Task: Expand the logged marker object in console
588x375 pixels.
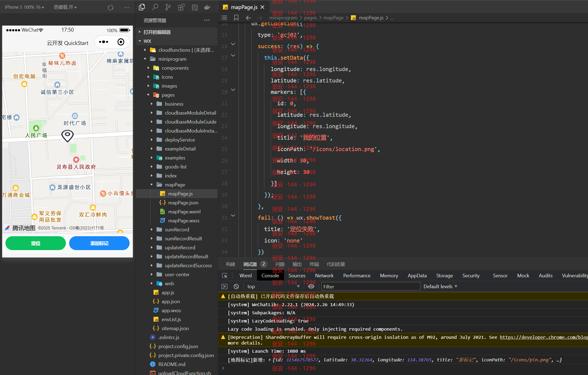Action: [x=270, y=360]
